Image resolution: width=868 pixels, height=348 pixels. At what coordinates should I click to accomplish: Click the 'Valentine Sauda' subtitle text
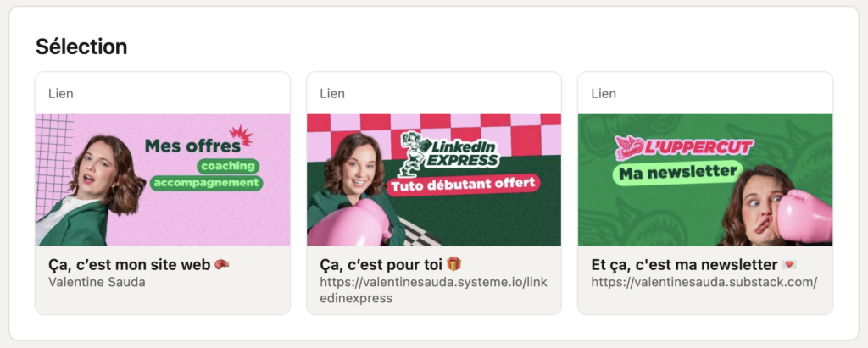[97, 282]
